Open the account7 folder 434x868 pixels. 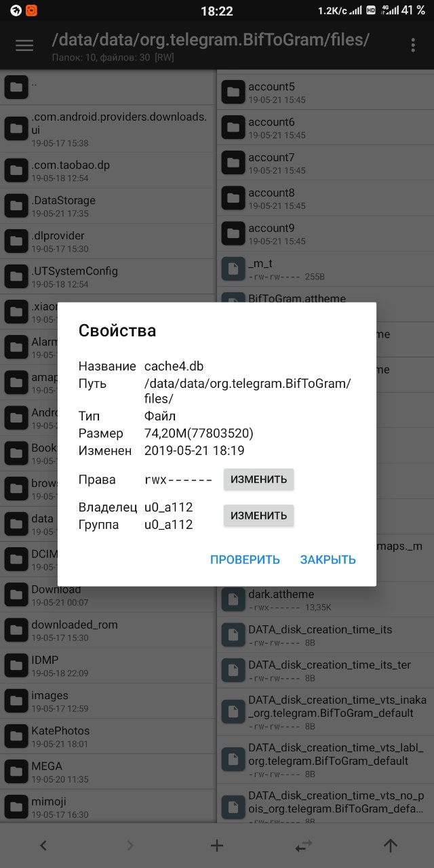point(325,163)
